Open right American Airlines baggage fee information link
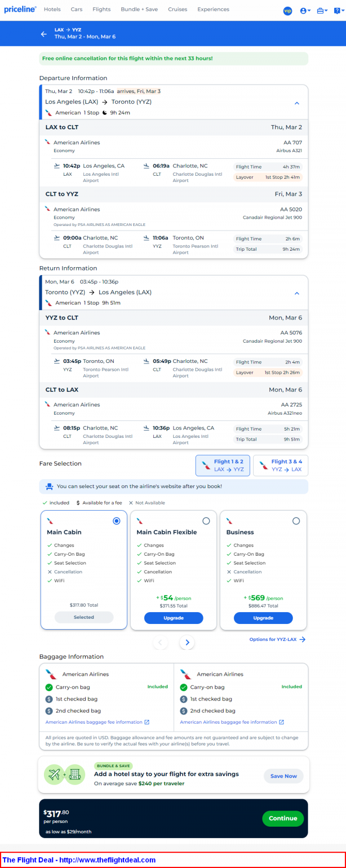The image size is (346, 868). (228, 722)
